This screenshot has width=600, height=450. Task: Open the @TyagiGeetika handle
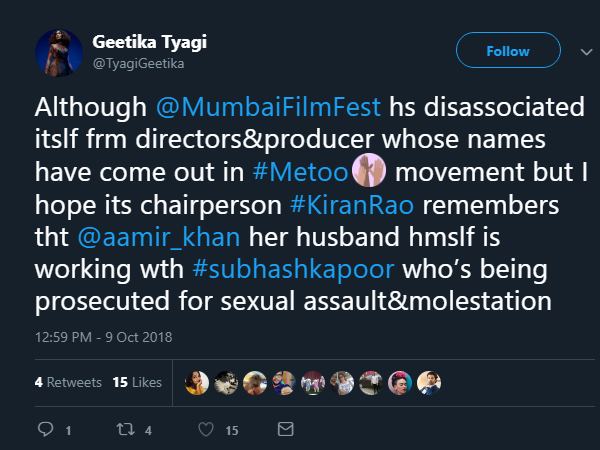(138, 63)
